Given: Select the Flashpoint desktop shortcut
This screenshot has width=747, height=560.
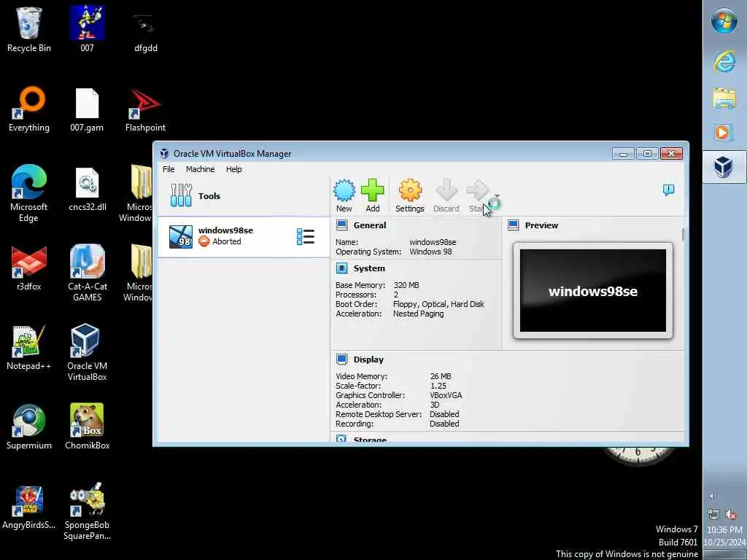Looking at the screenshot, I should tap(145, 109).
